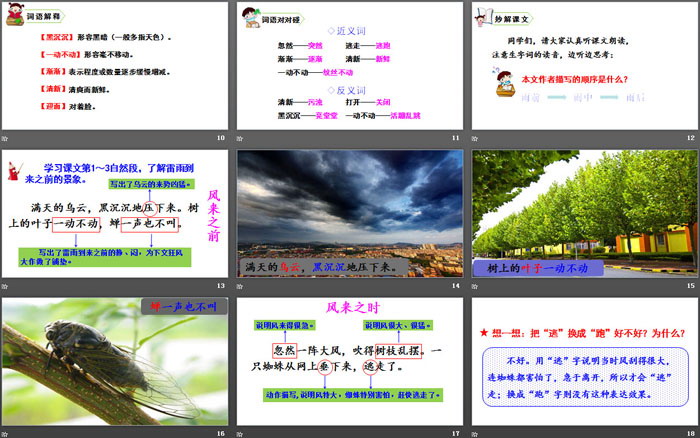
Task: Select slide 11 titled 词语对对碰
Action: (349, 65)
